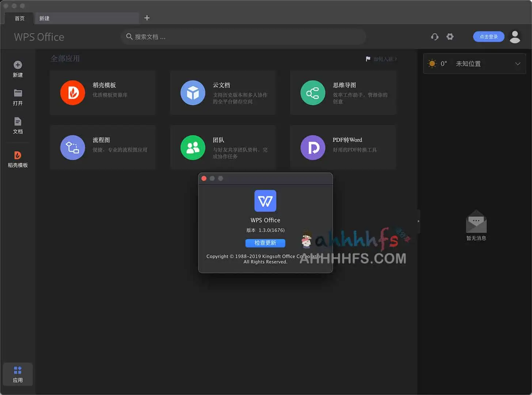Click the user avatar menu

515,37
